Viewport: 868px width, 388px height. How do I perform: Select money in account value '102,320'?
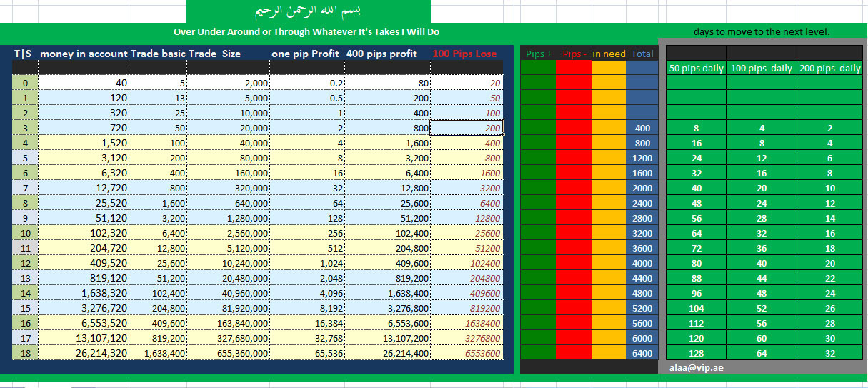84,233
